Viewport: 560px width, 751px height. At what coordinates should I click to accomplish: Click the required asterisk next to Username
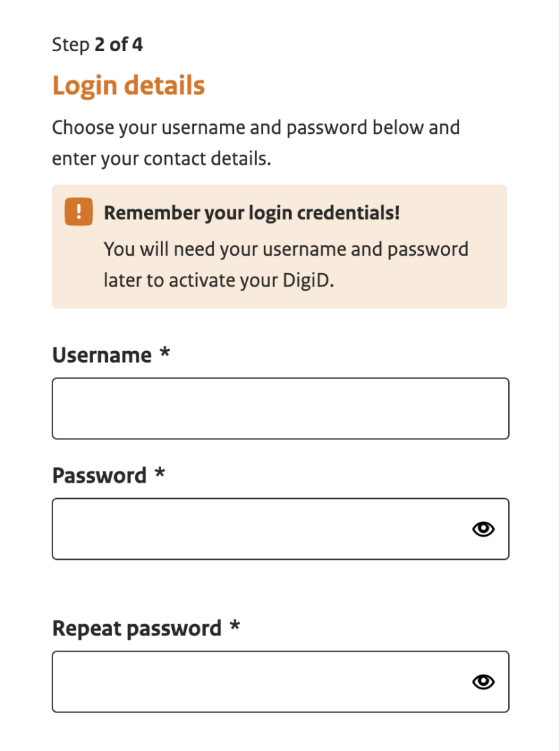164,353
